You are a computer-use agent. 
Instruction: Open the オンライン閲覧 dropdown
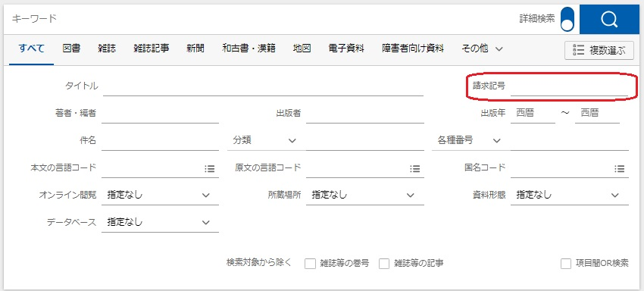click(160, 196)
